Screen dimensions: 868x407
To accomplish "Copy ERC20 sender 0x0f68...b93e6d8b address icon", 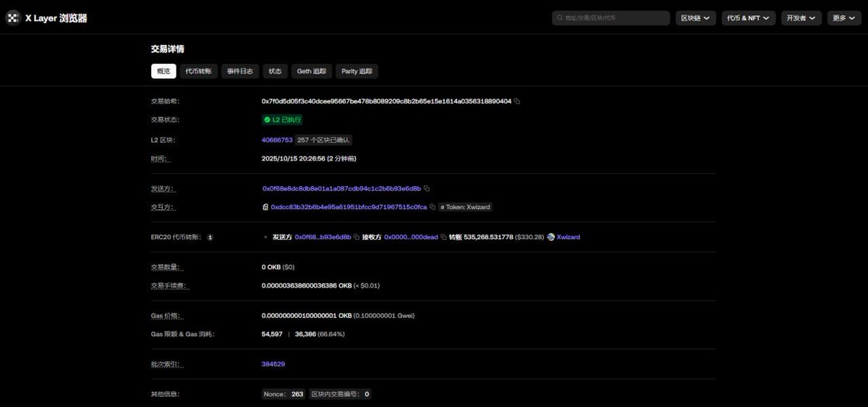I will [357, 237].
